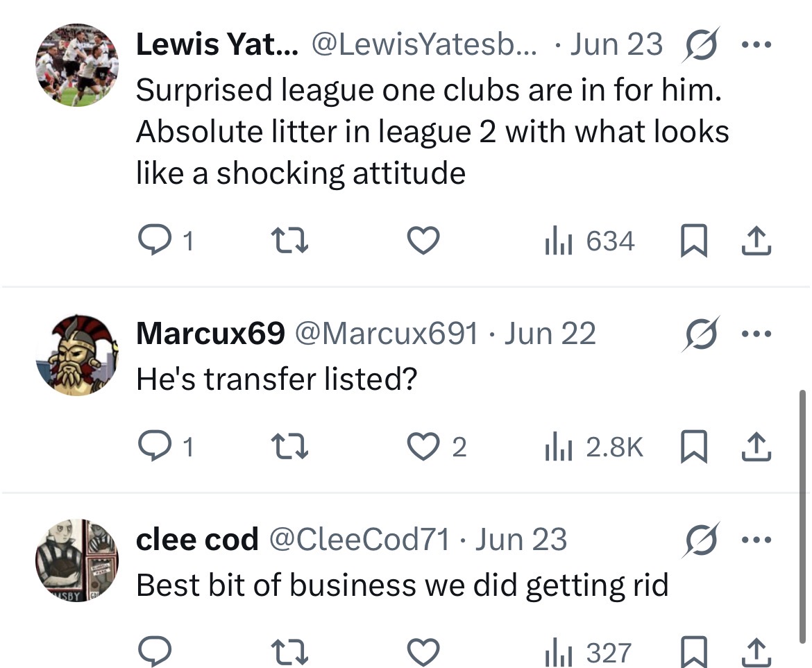This screenshot has height=668, width=812.
Task: Open clee cod display name
Action: pos(197,540)
